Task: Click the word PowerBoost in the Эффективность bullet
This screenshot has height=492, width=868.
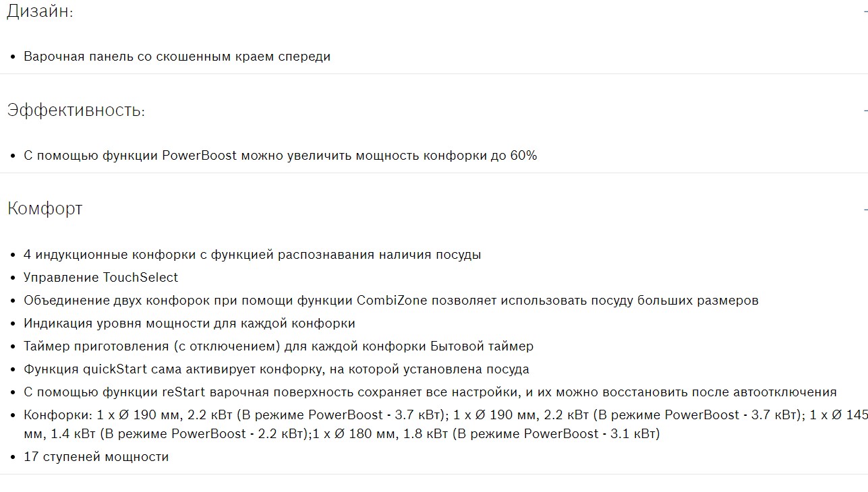Action: tap(200, 156)
